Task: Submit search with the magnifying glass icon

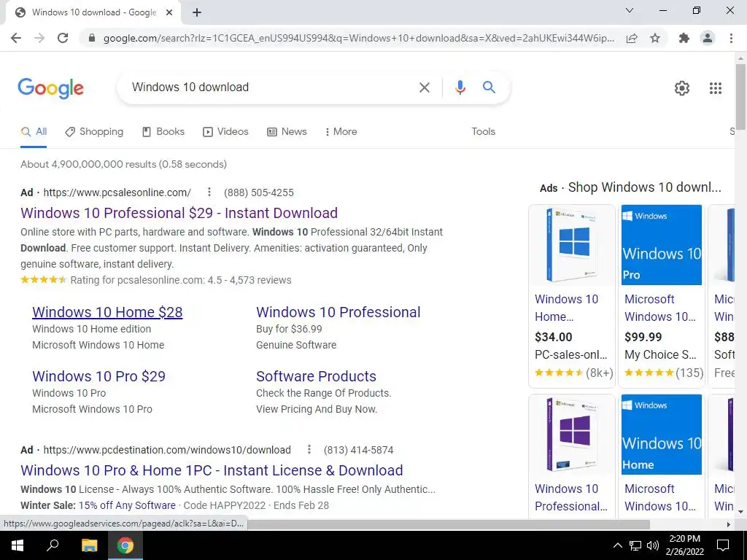Action: click(489, 87)
